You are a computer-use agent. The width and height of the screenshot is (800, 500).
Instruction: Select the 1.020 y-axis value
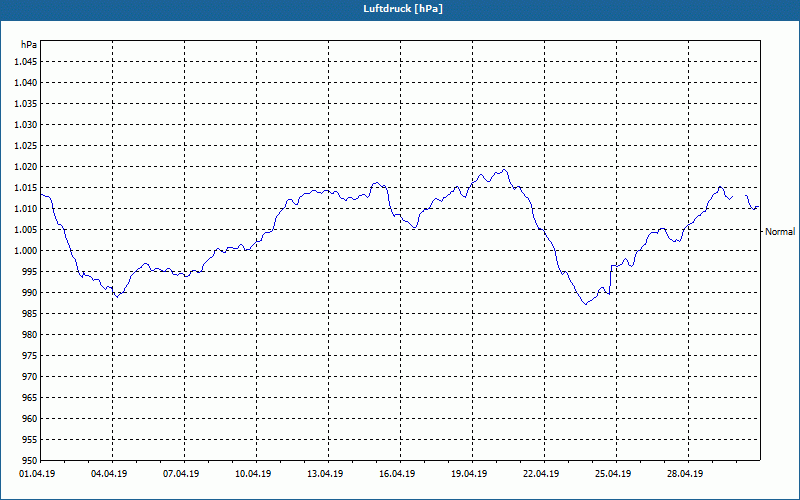pos(27,166)
